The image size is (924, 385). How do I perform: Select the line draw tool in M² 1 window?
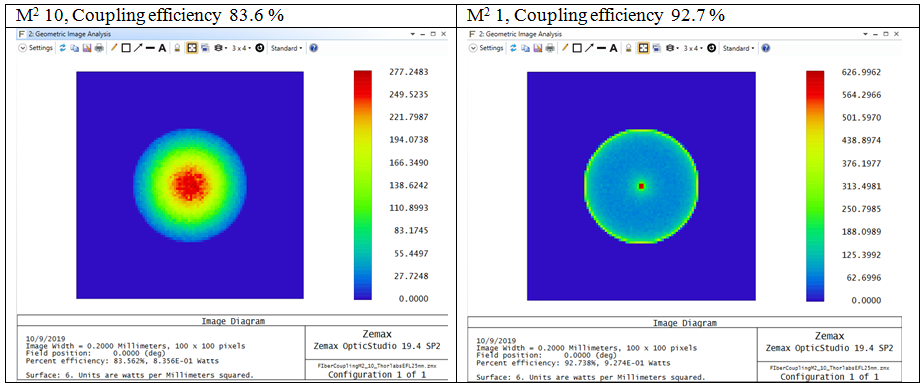(x=601, y=48)
